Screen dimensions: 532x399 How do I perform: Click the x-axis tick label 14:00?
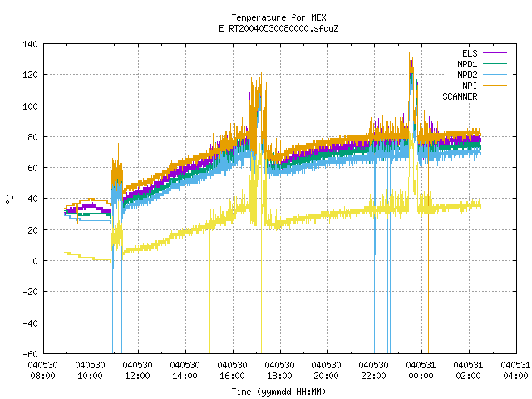185,376
